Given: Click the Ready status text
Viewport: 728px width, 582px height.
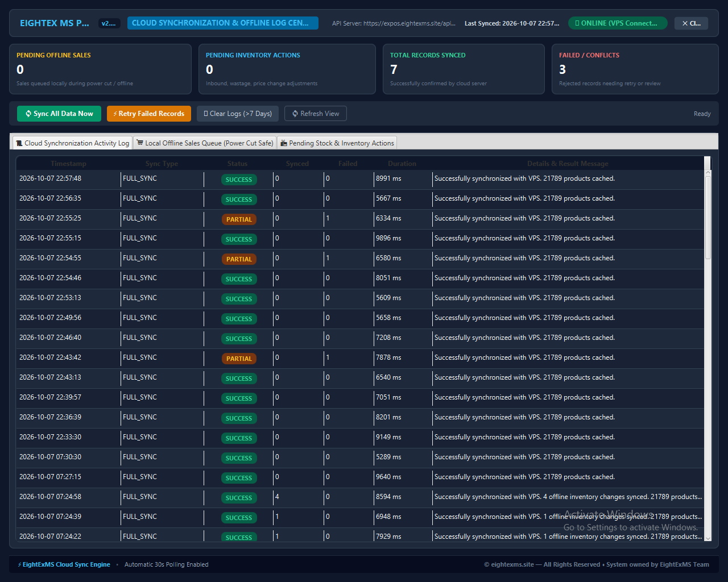Looking at the screenshot, I should [x=702, y=114].
